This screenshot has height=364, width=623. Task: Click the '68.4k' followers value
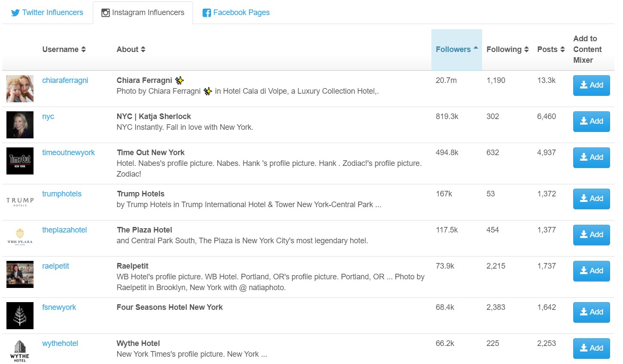pyautogui.click(x=445, y=307)
